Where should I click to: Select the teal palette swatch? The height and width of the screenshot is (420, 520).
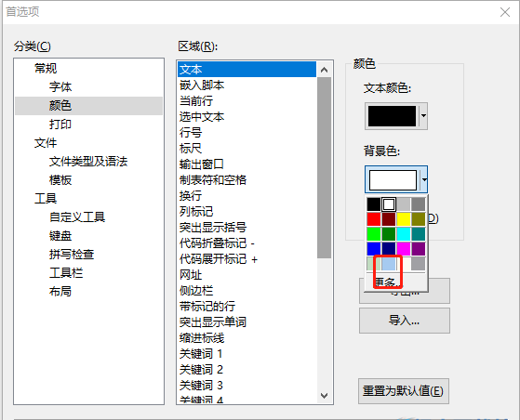click(419, 234)
